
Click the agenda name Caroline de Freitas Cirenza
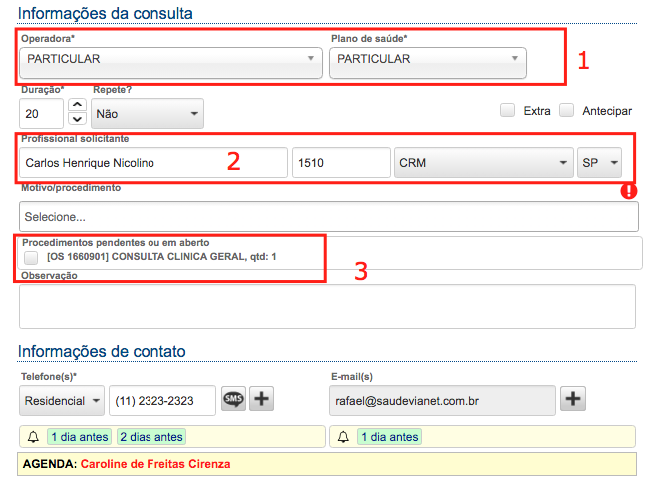tap(156, 464)
